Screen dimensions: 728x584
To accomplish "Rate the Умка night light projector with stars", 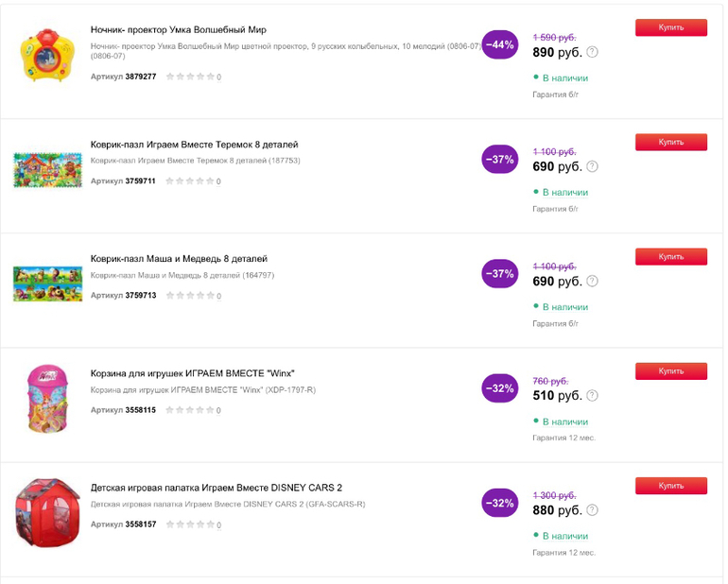I will pos(190,77).
